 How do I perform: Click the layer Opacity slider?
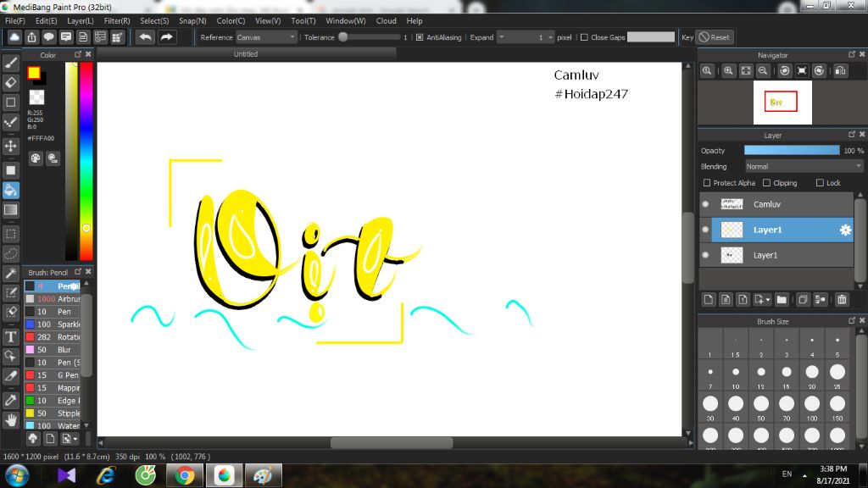pos(792,151)
